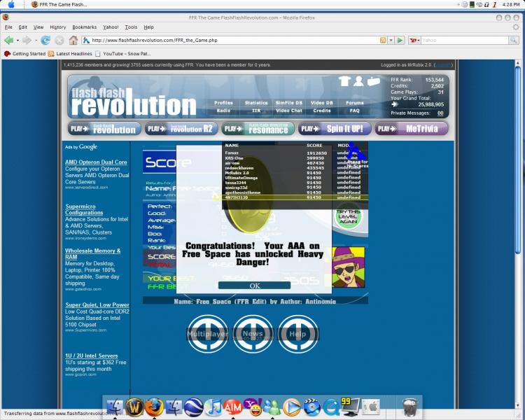Go to the Firefox home page icon
This screenshot has width=525, height=420.
point(73,40)
